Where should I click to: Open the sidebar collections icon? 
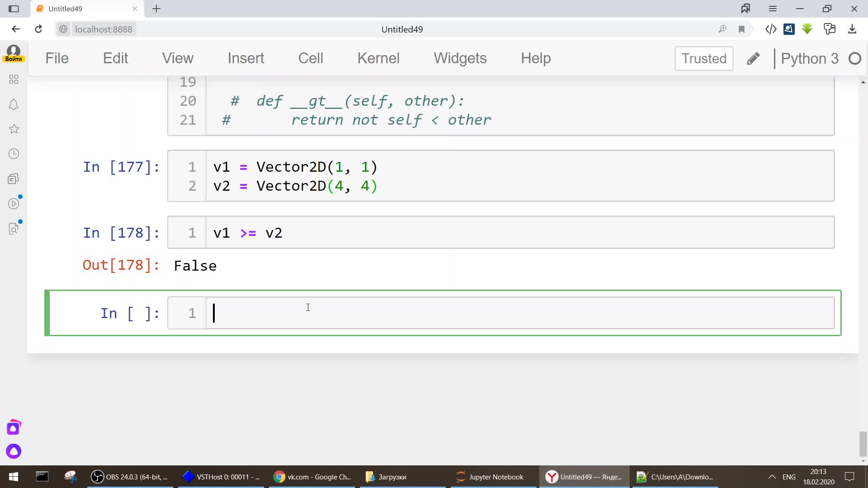tap(14, 178)
